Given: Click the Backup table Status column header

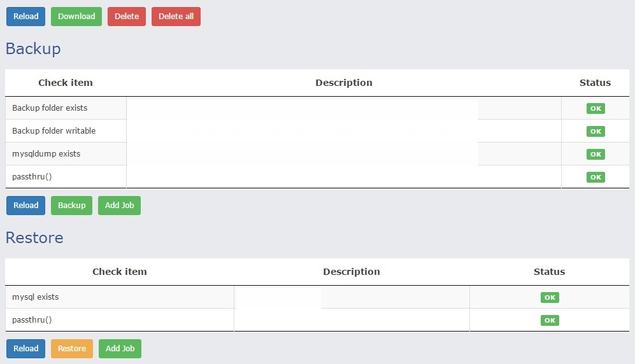Looking at the screenshot, I should [x=595, y=83].
